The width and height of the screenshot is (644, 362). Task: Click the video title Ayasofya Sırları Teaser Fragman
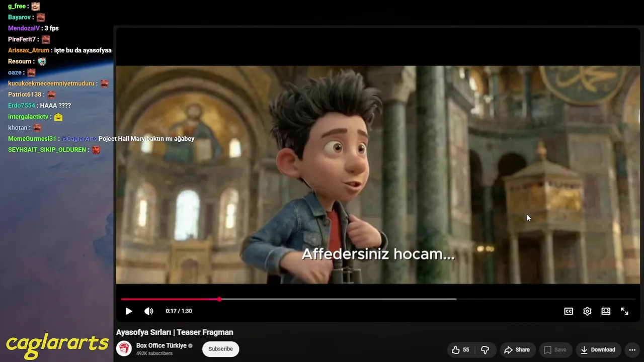coord(175,332)
